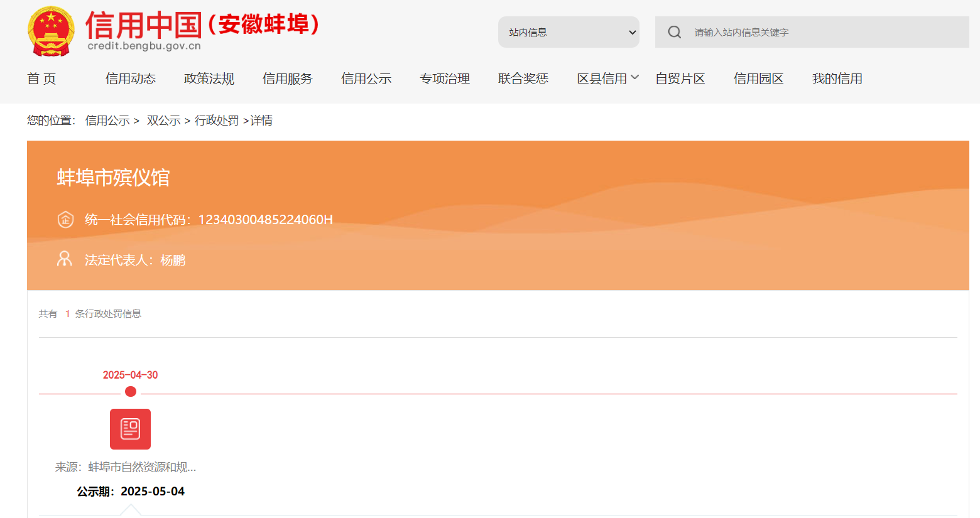Click the legal representative person icon

(x=65, y=259)
